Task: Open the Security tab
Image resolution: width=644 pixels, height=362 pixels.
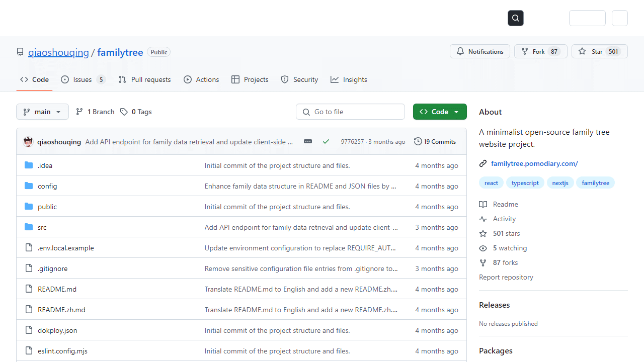Action: point(299,79)
